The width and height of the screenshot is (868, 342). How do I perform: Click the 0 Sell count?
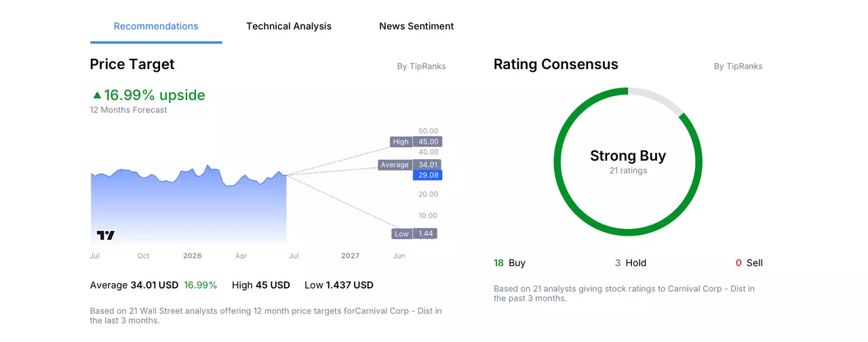click(x=749, y=263)
